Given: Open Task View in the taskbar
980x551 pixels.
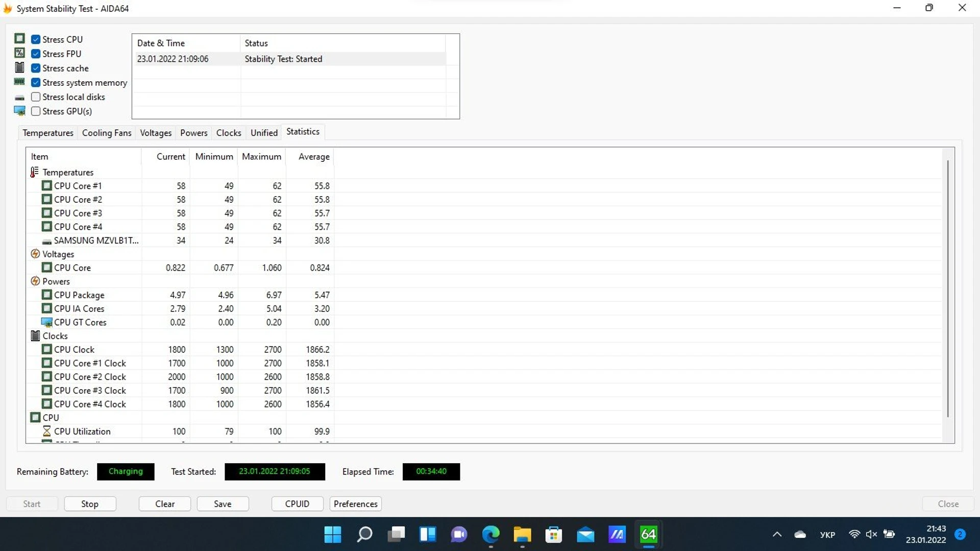Looking at the screenshot, I should tap(396, 535).
